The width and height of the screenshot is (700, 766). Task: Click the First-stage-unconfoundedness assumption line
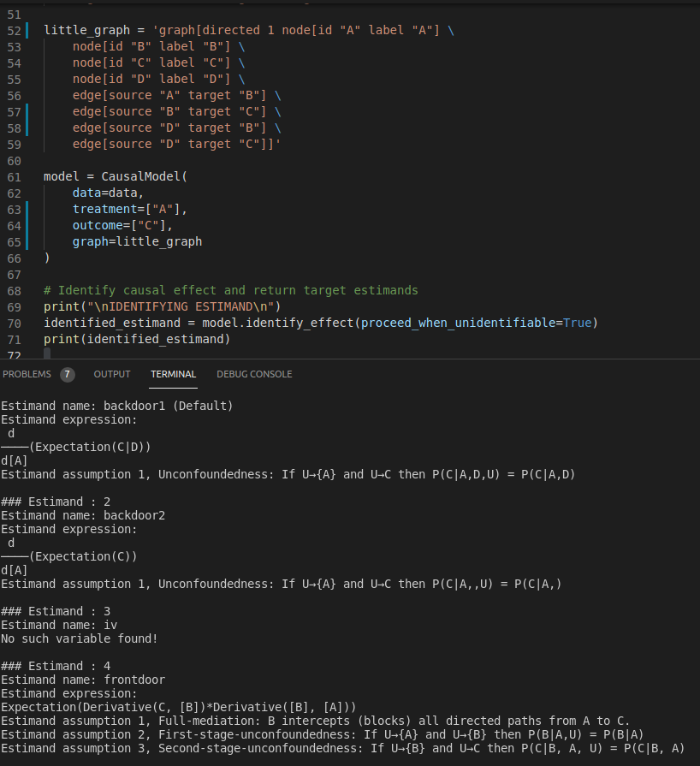coord(323,734)
